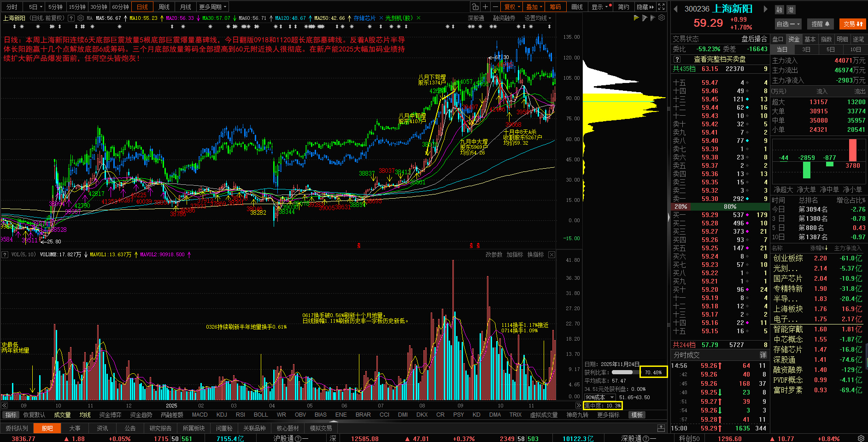
Task: Toggle 融资融券 indicator above chart
Action: click(x=504, y=18)
